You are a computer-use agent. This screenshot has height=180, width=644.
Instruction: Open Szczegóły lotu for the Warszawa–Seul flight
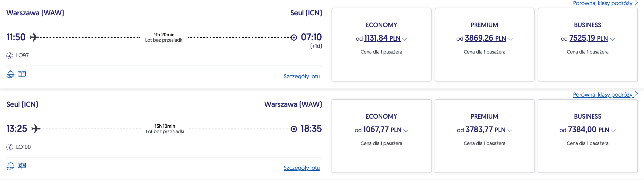(x=302, y=76)
